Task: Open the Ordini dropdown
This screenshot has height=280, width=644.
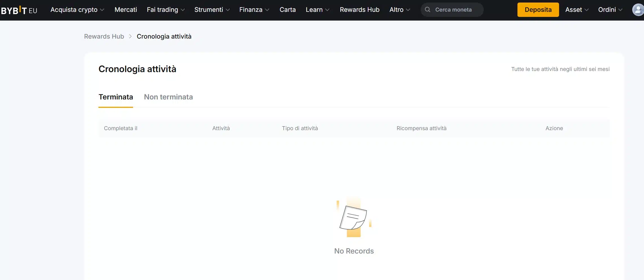Action: 610,10
